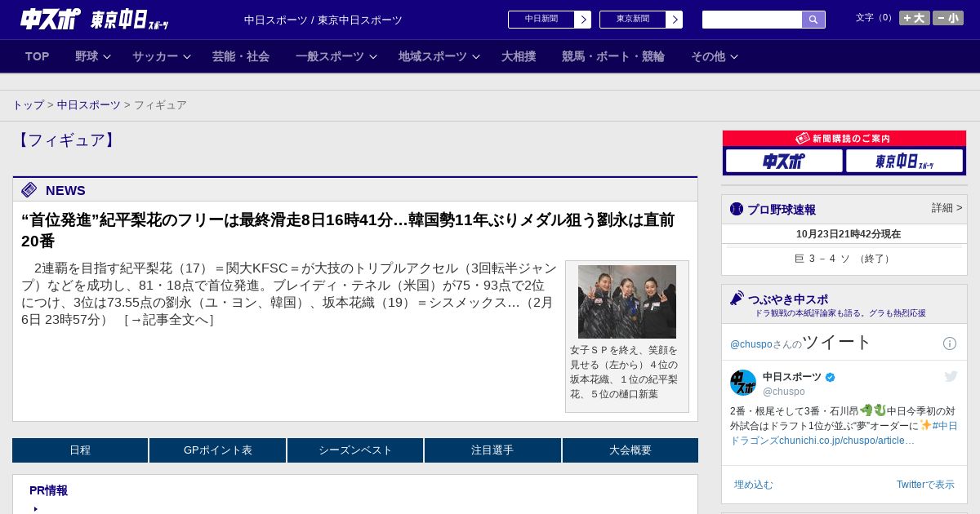Screen dimensions: 980x514
Task: Click the Twitterで表示 link
Action: pos(925,485)
